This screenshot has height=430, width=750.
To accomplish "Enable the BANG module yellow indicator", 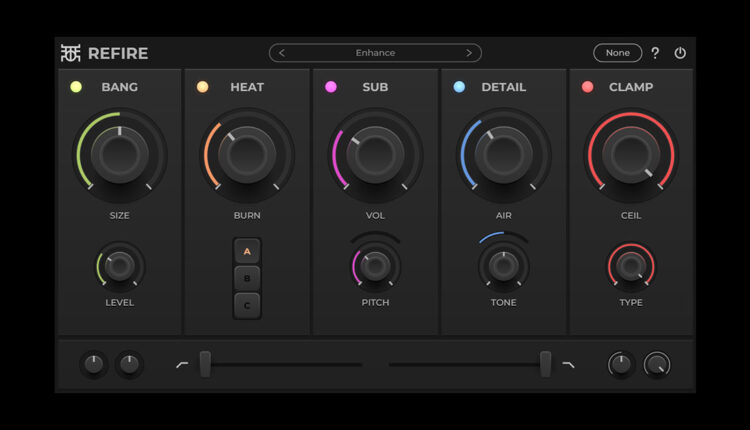I will coord(76,87).
